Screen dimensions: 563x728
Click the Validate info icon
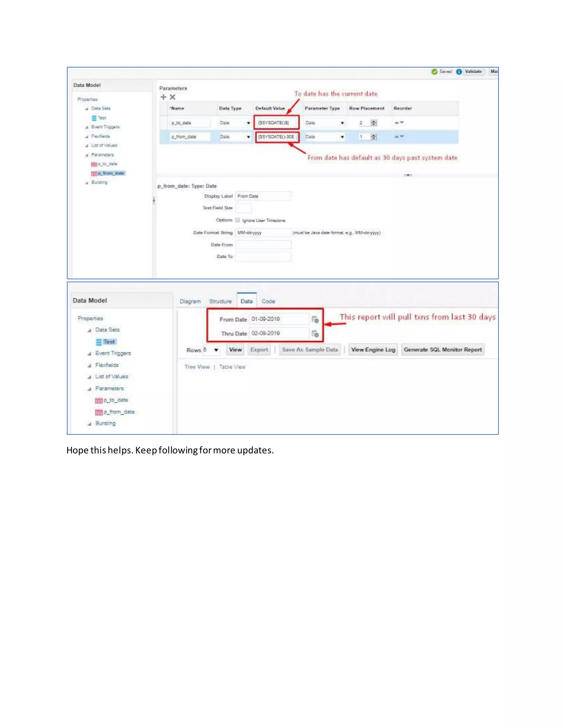point(459,72)
